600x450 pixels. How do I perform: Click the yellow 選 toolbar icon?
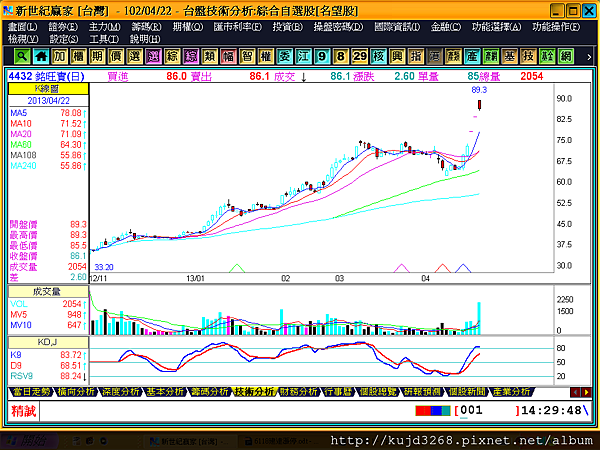click(134, 57)
